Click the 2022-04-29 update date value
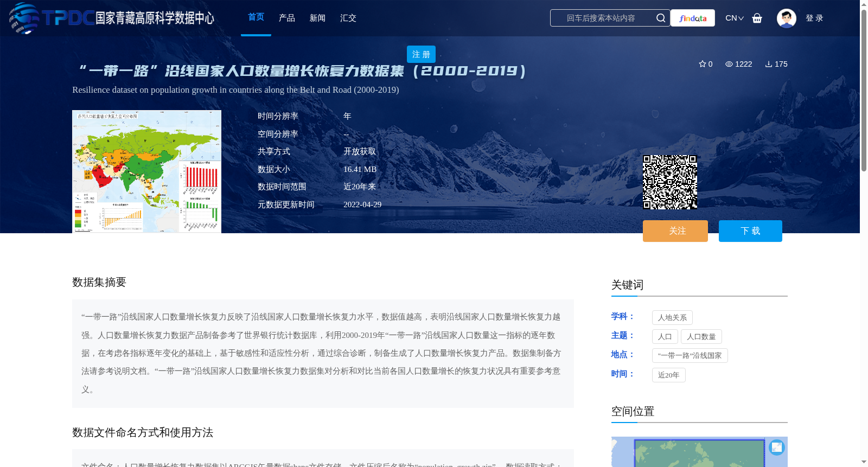This screenshot has height=467, width=868. click(x=362, y=204)
